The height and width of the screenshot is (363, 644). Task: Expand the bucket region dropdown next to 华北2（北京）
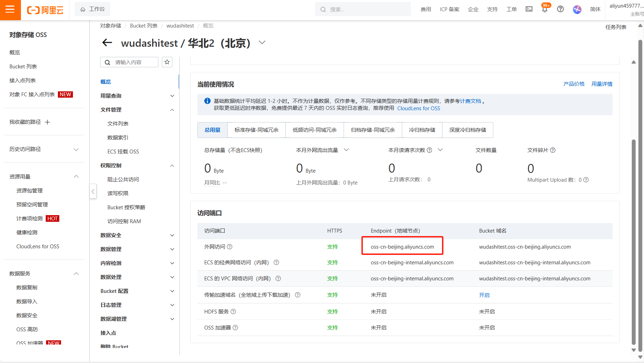262,43
